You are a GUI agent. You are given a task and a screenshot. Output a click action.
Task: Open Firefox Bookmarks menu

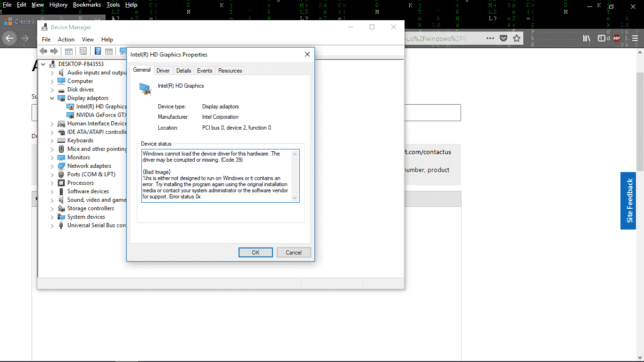click(x=87, y=5)
